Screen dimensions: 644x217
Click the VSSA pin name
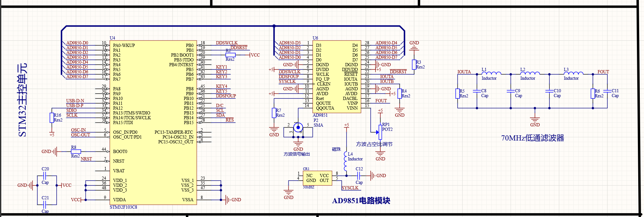point(188,200)
